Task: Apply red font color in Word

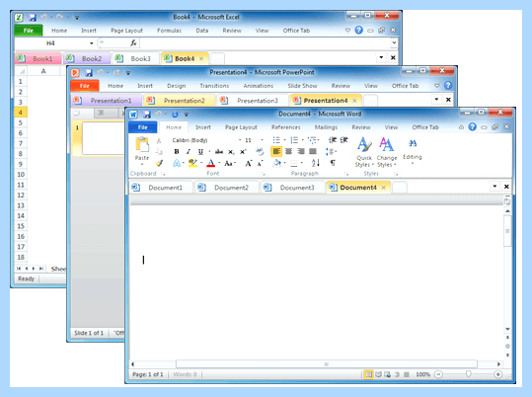Action: pos(210,163)
